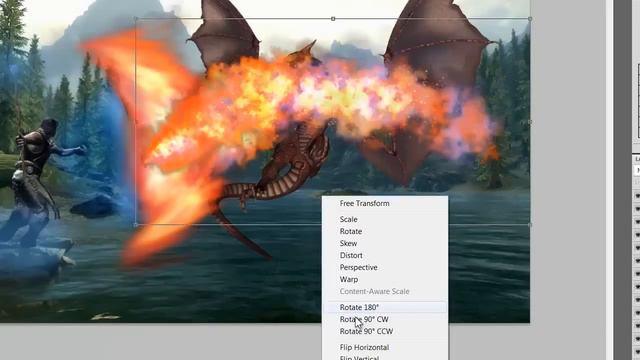
Task: Choose the Skew transform option
Action: (x=349, y=243)
